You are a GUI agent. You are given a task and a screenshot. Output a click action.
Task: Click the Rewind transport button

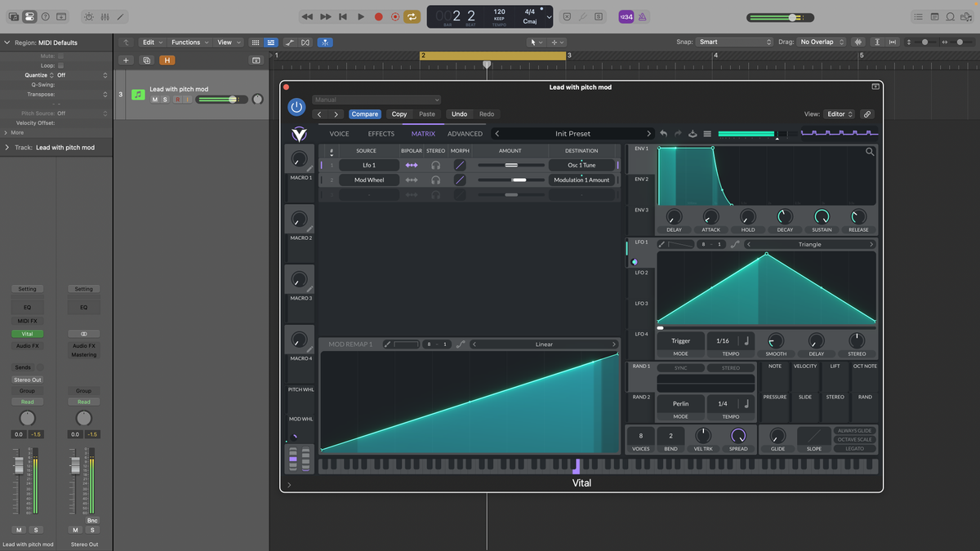[307, 16]
